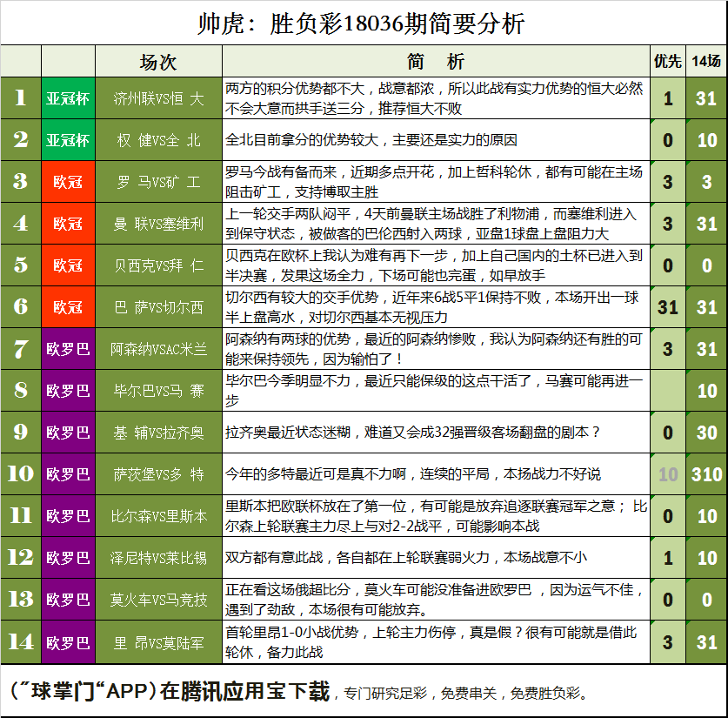Click the purple 欧罗巴 tag in row 7
The width and height of the screenshot is (728, 718).
[x=68, y=349]
